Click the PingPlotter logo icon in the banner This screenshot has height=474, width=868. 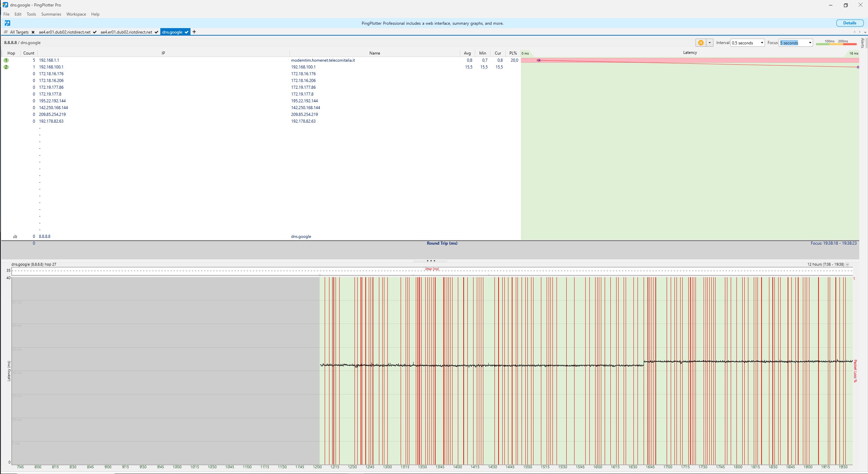click(7, 23)
